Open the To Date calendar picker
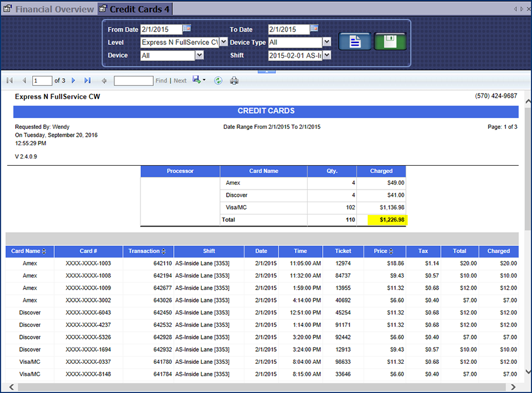532x393 pixels. [x=314, y=29]
